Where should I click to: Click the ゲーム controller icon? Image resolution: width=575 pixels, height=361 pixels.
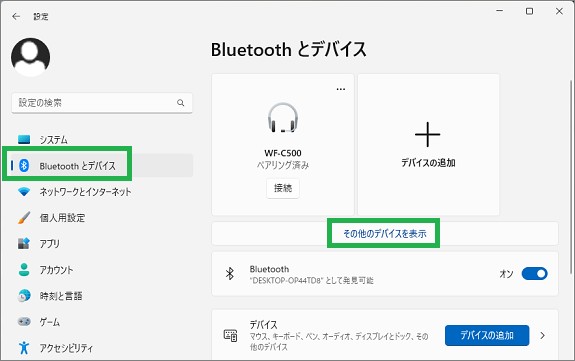coord(24,322)
